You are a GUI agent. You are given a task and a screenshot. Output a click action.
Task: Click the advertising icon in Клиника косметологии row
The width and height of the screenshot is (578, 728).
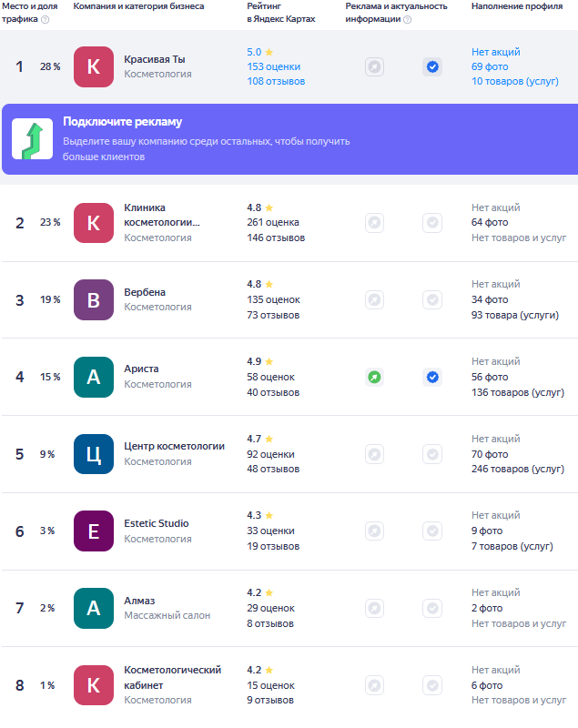pyautogui.click(x=374, y=223)
